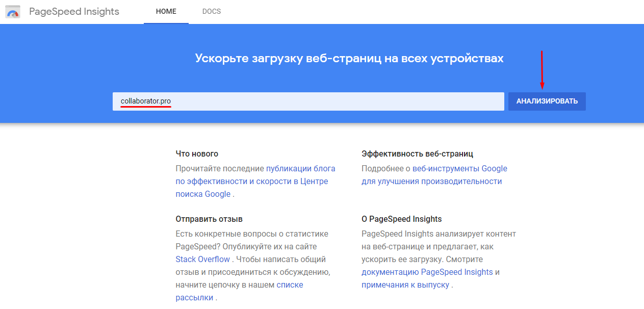Click the Что нового heading

[x=197, y=153]
